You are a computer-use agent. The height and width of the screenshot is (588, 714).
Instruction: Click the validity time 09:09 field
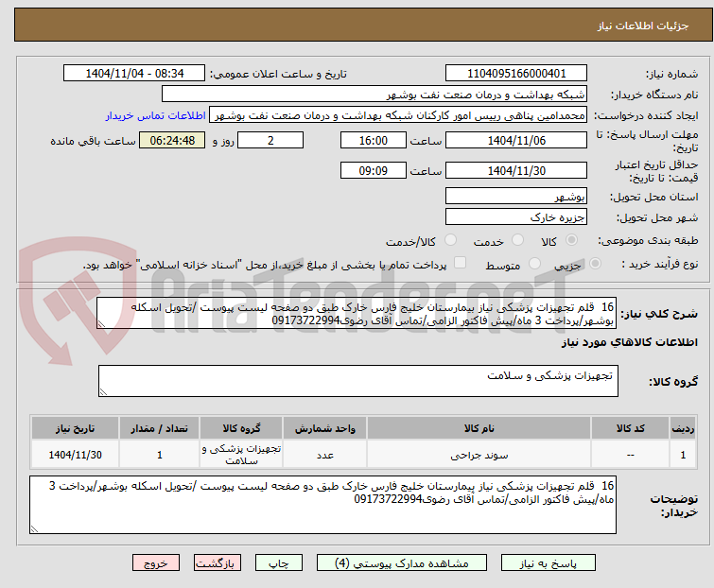click(373, 170)
